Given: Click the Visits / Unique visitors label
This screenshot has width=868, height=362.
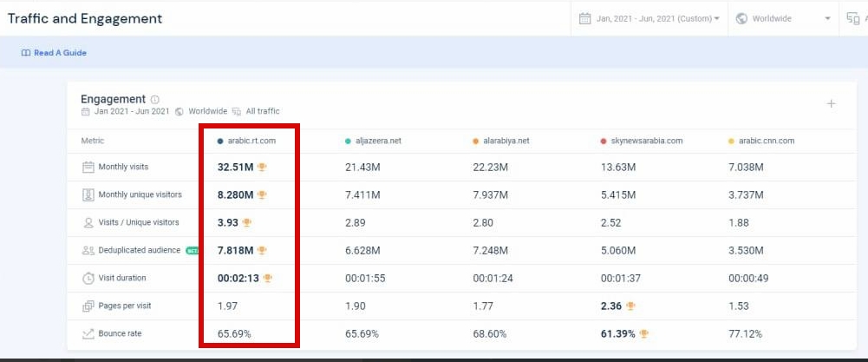Looking at the screenshot, I should pos(139,222).
